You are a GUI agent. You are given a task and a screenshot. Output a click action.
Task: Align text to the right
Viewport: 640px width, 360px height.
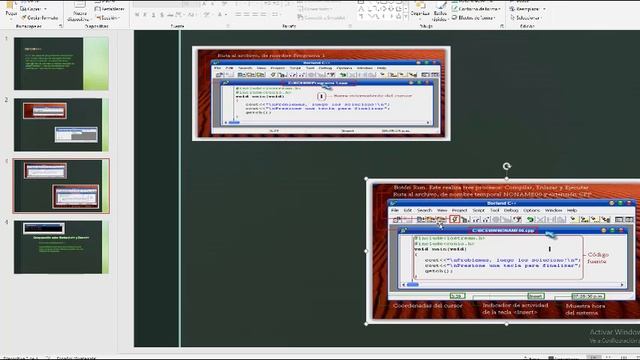point(255,14)
